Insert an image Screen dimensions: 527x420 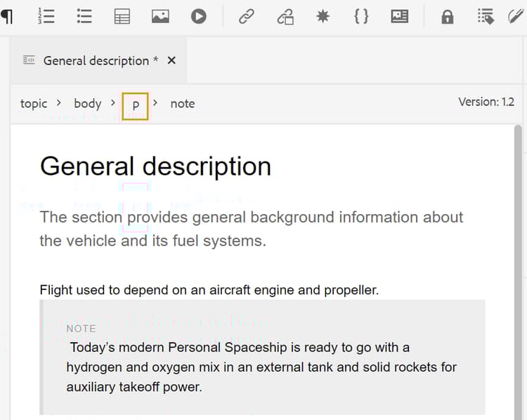point(160,16)
